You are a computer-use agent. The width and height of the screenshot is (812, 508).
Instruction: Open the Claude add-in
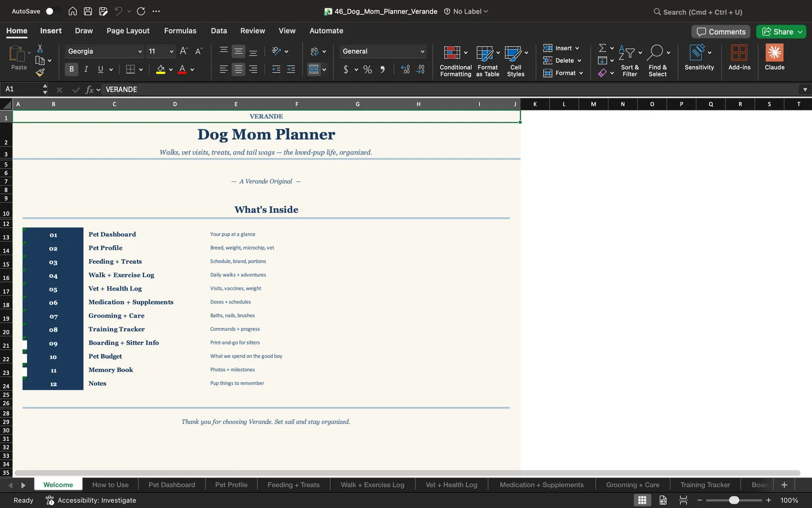point(774,57)
